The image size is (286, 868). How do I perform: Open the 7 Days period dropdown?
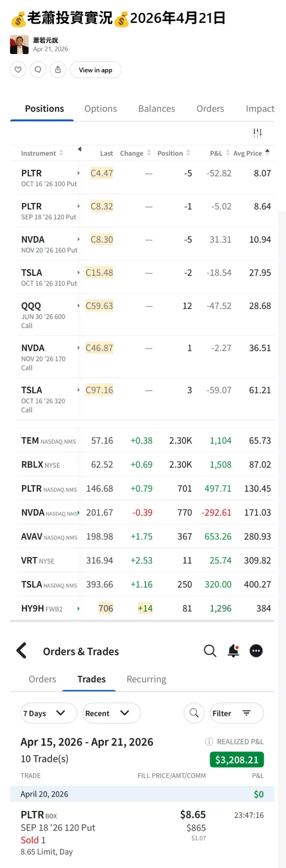coord(49,713)
